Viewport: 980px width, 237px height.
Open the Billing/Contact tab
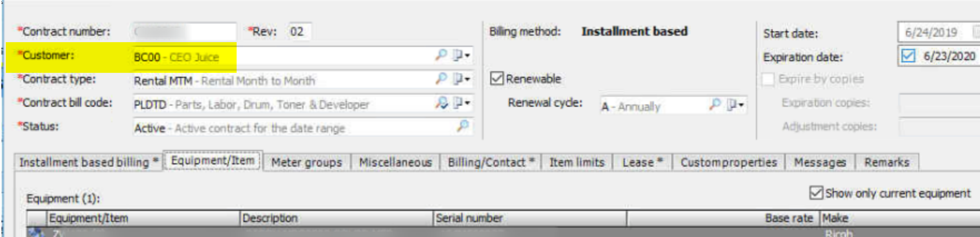point(490,162)
